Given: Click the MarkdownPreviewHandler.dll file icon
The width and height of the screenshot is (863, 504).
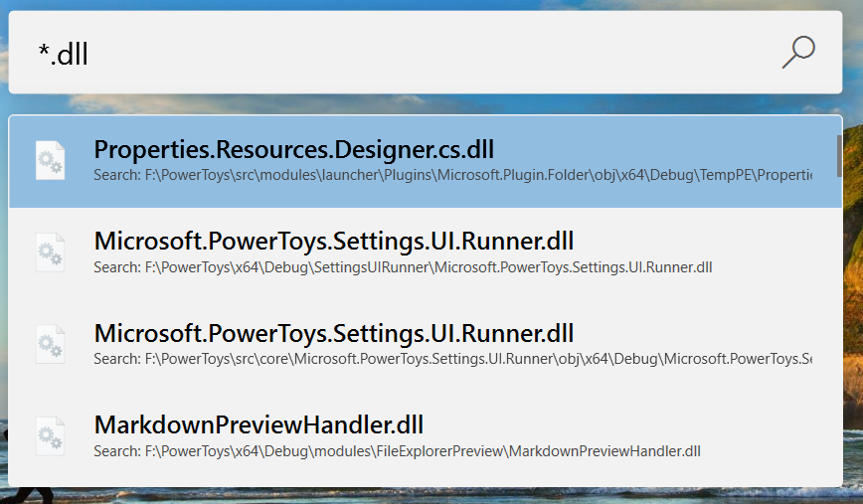Looking at the screenshot, I should click(50, 435).
